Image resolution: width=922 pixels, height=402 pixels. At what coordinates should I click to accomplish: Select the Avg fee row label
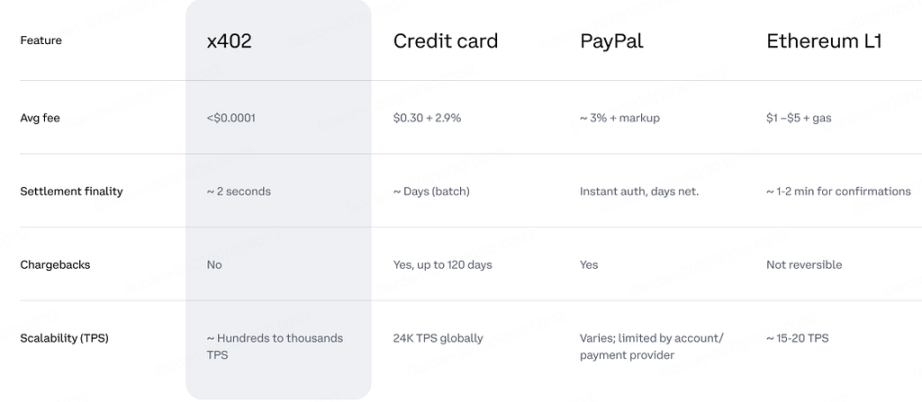point(39,118)
